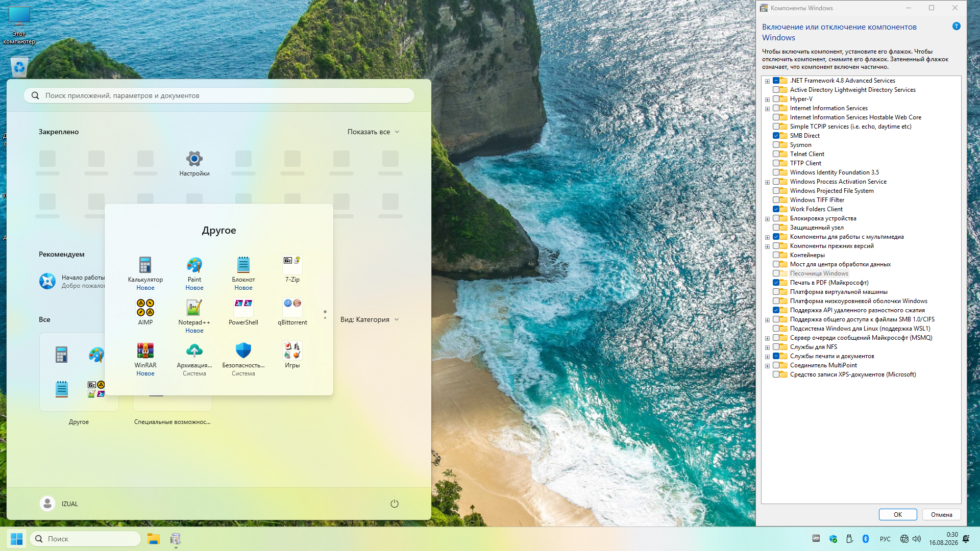This screenshot has width=980, height=551.
Task: Select Active Directory Lightweight Directory Services row
Action: click(x=852, y=90)
